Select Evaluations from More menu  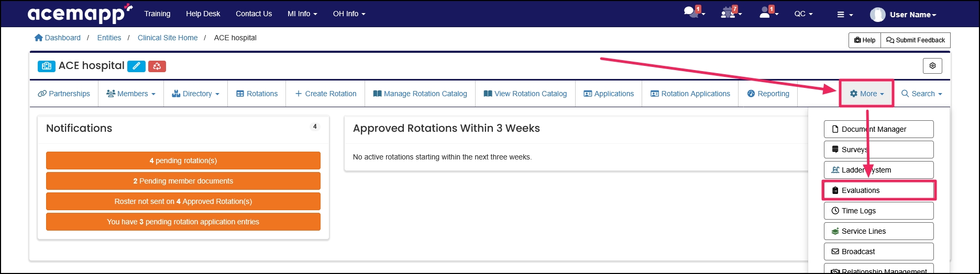[879, 190]
